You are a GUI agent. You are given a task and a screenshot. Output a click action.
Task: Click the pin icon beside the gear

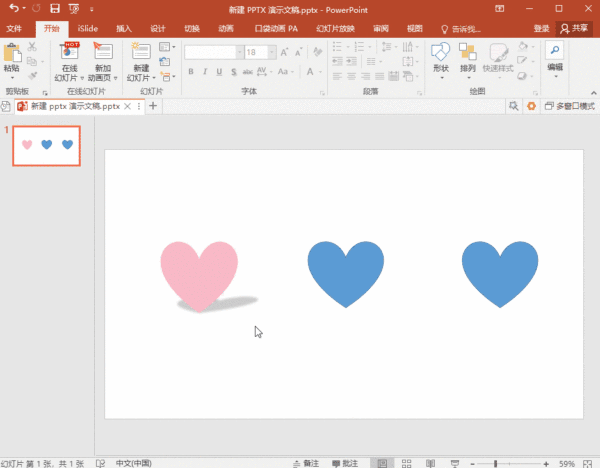[513, 106]
